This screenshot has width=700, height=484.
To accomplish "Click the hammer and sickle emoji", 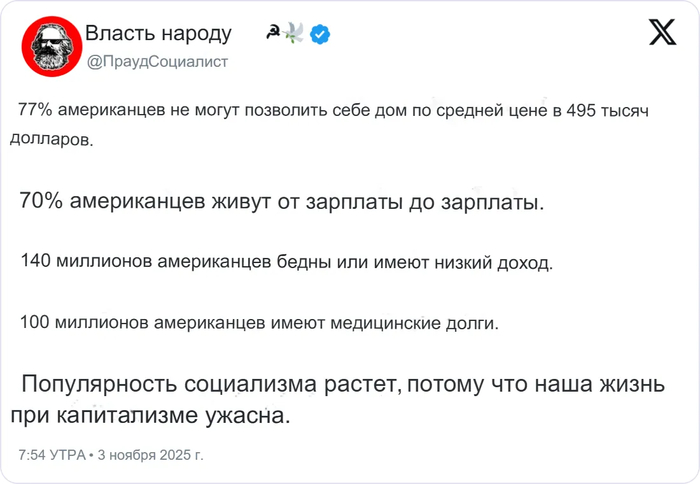I will (271, 34).
